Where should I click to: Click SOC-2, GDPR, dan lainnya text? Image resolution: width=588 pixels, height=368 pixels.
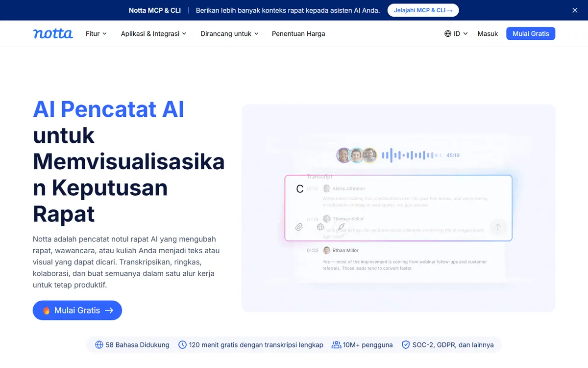click(453, 345)
